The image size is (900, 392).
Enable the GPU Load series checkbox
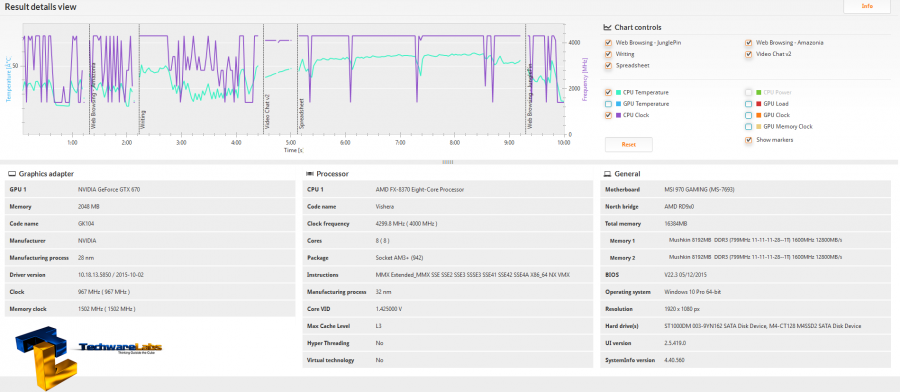pos(748,104)
